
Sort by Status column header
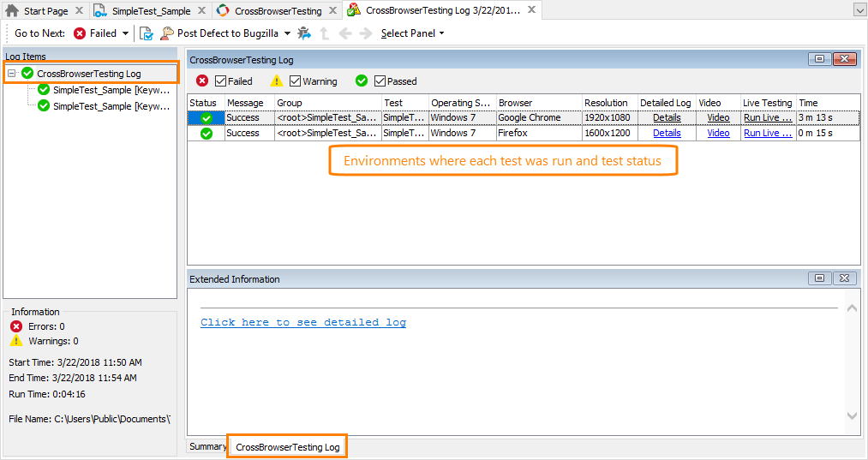coord(206,103)
